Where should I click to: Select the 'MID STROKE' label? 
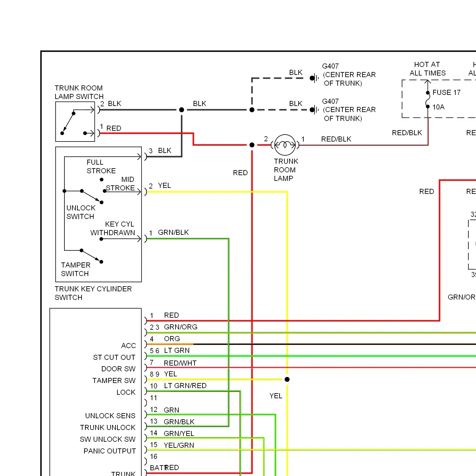(x=121, y=184)
